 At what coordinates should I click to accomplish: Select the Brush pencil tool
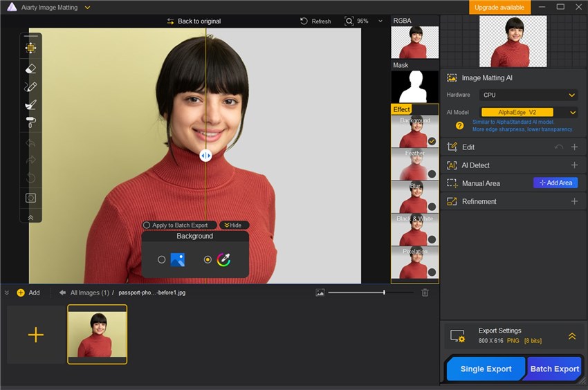pos(30,86)
